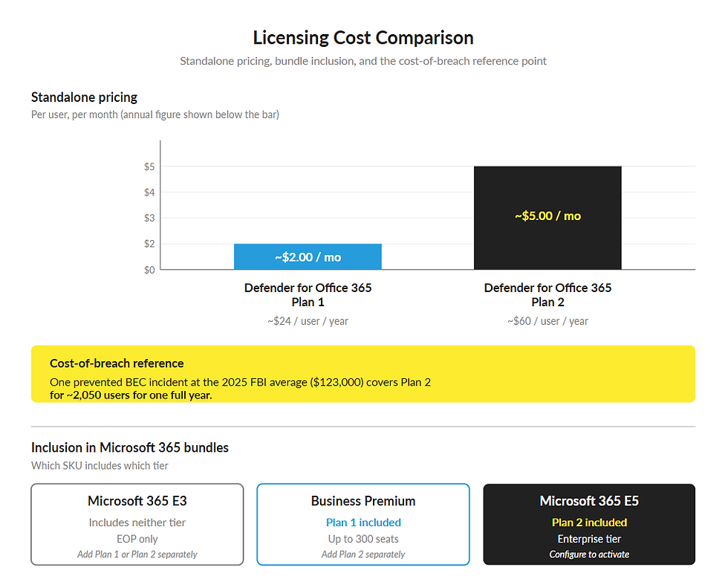The height and width of the screenshot is (579, 728).
Task: Click the Cost-of-breach reference heading
Action: [x=117, y=363]
